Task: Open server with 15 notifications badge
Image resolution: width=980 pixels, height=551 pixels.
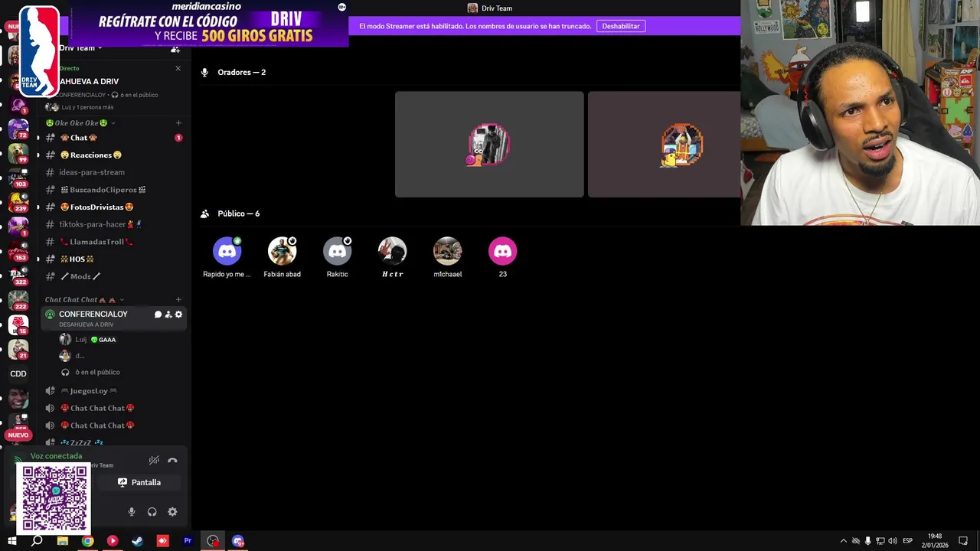Action: tap(18, 325)
